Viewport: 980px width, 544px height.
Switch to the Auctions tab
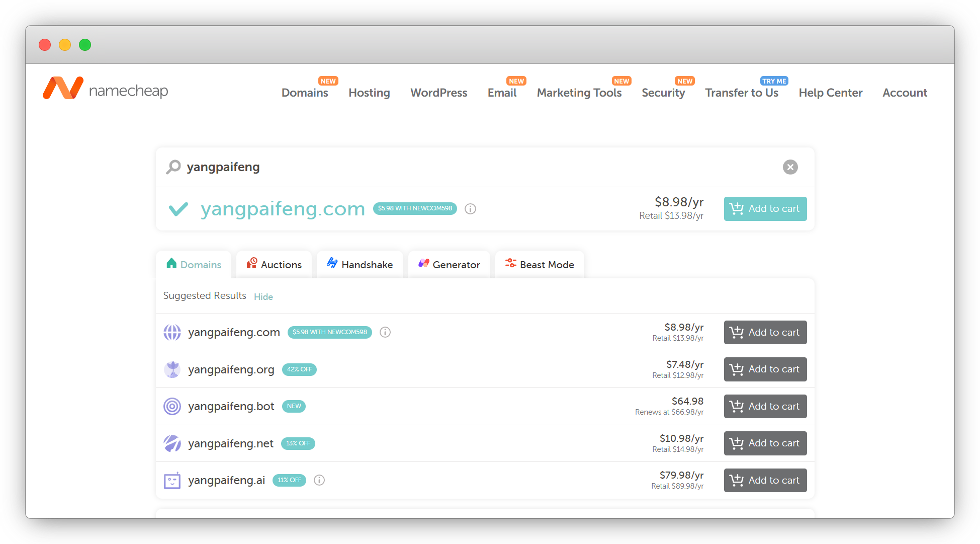tap(274, 265)
